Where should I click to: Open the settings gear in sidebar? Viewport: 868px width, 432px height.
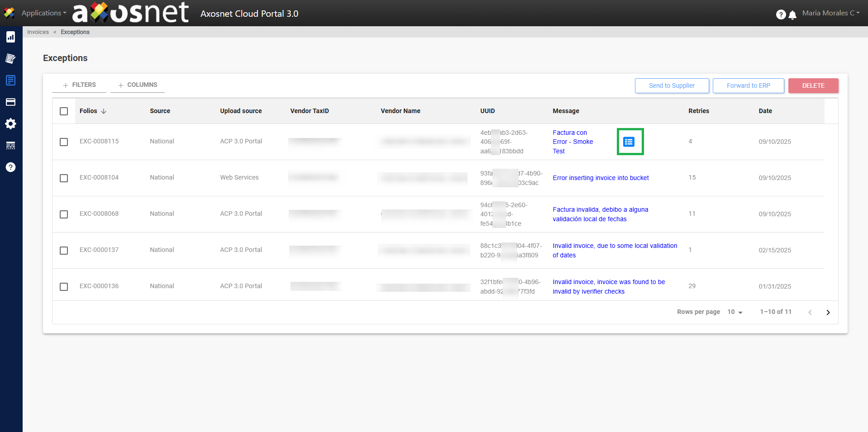[x=11, y=123]
